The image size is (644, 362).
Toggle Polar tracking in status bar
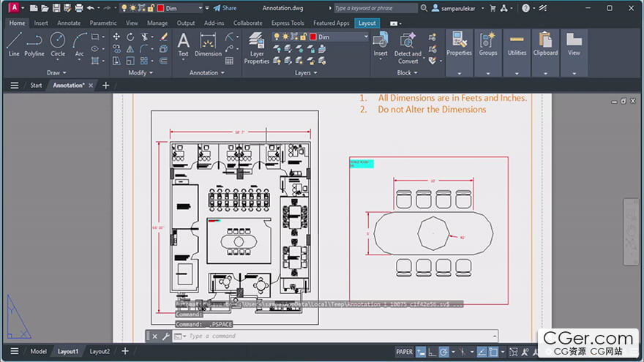tap(443, 352)
